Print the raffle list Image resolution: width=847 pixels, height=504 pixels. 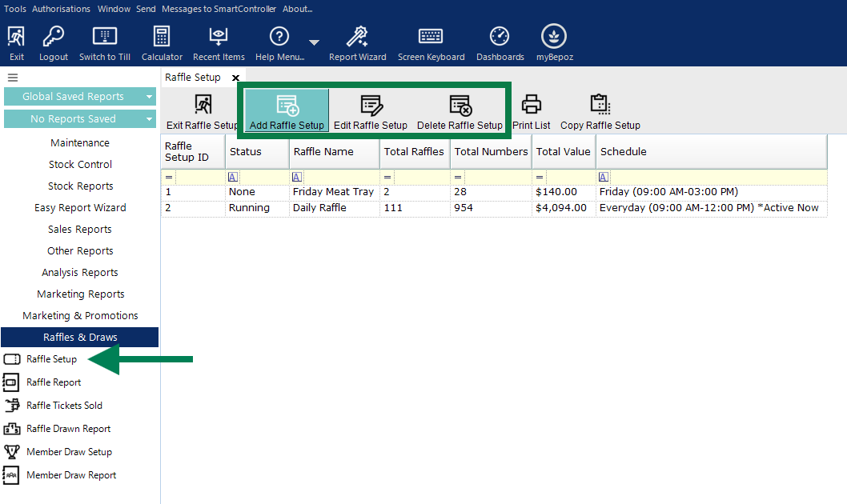pos(531,112)
